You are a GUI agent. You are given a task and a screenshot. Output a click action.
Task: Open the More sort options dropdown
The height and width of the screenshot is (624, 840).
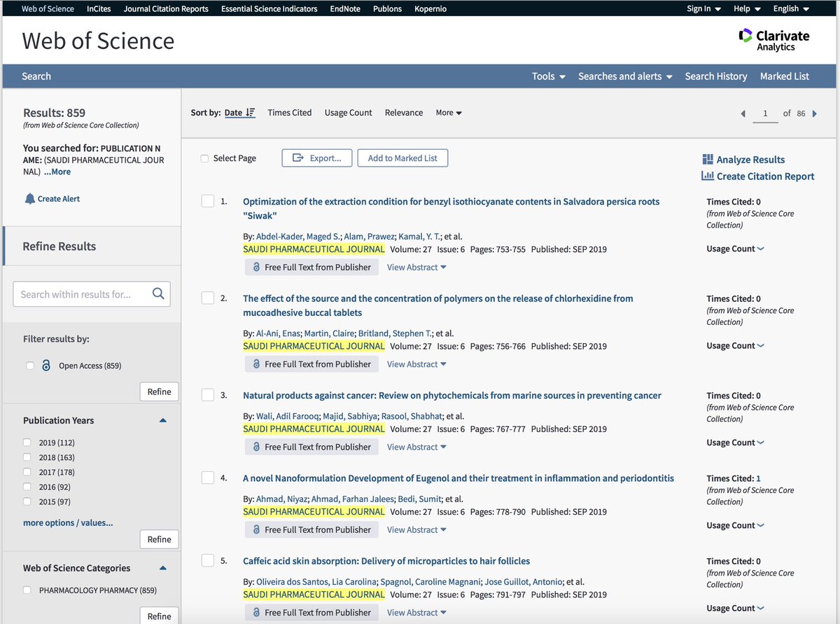coord(449,113)
